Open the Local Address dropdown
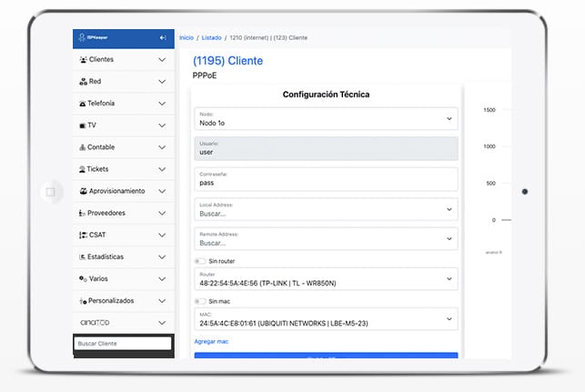The height and width of the screenshot is (392, 585). coord(326,209)
